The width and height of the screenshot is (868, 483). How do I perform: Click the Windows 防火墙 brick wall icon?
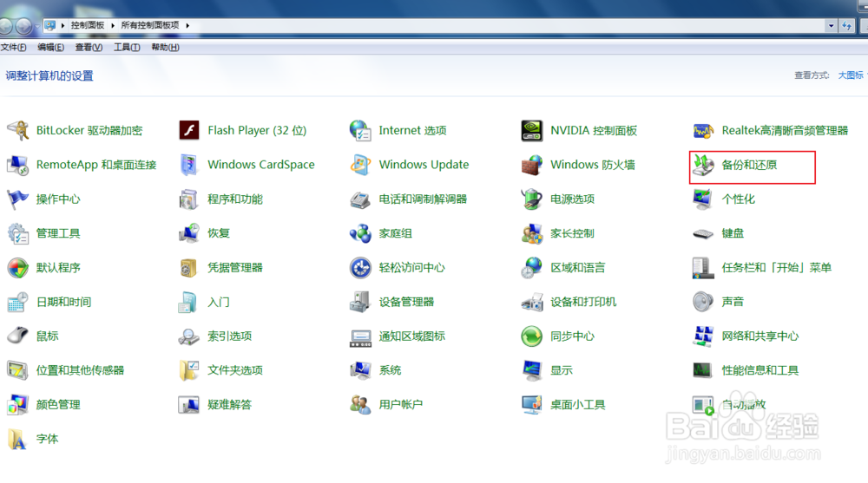coord(532,165)
